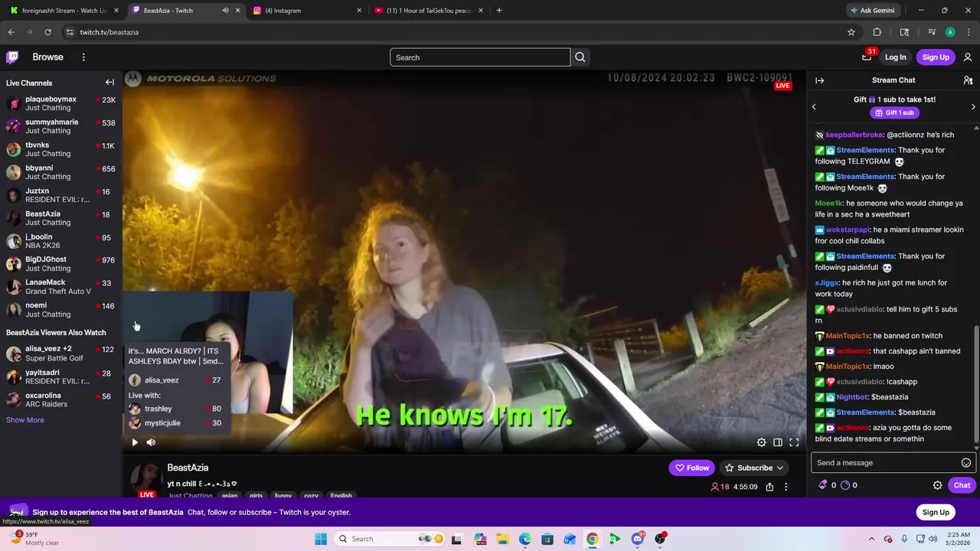Open summyahmarie channel in sidebar
Screen dimensions: 980x551
(x=60, y=126)
